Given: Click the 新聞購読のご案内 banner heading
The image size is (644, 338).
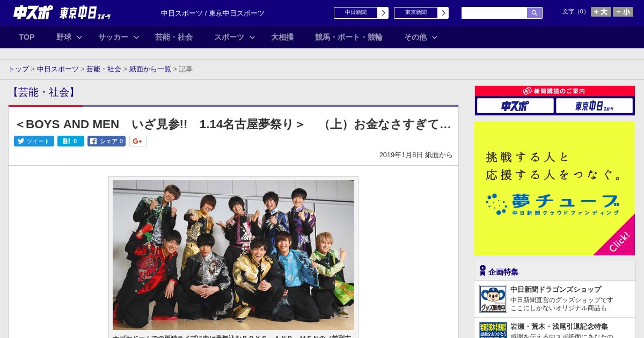Looking at the screenshot, I should 554,91.
